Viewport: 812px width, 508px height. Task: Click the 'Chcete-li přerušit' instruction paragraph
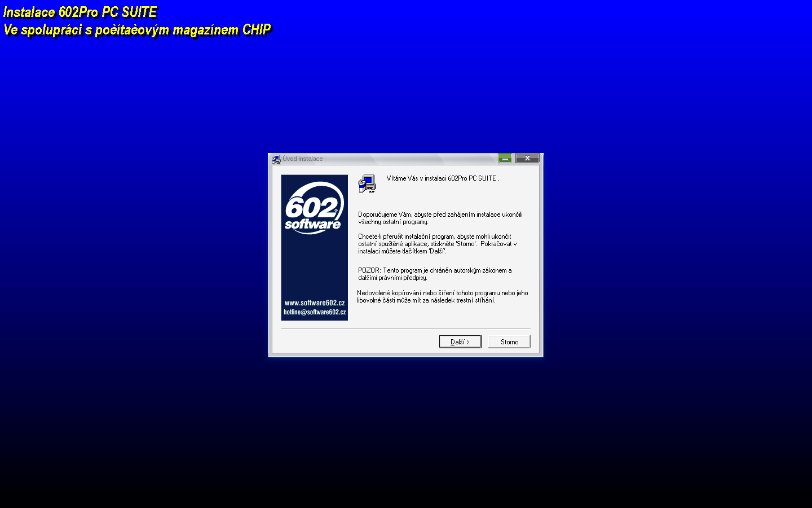438,244
